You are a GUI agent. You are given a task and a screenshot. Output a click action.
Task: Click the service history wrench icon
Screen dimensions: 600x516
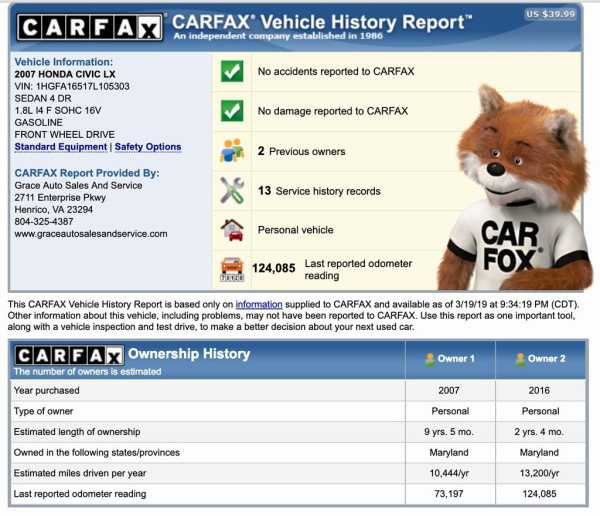point(232,190)
